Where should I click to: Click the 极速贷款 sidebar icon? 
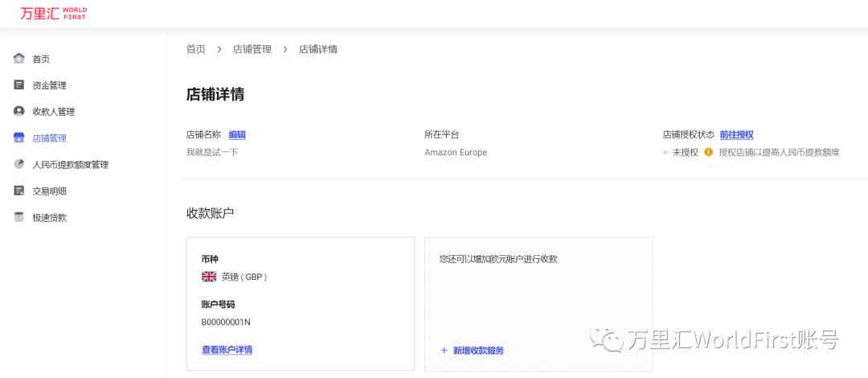click(18, 217)
